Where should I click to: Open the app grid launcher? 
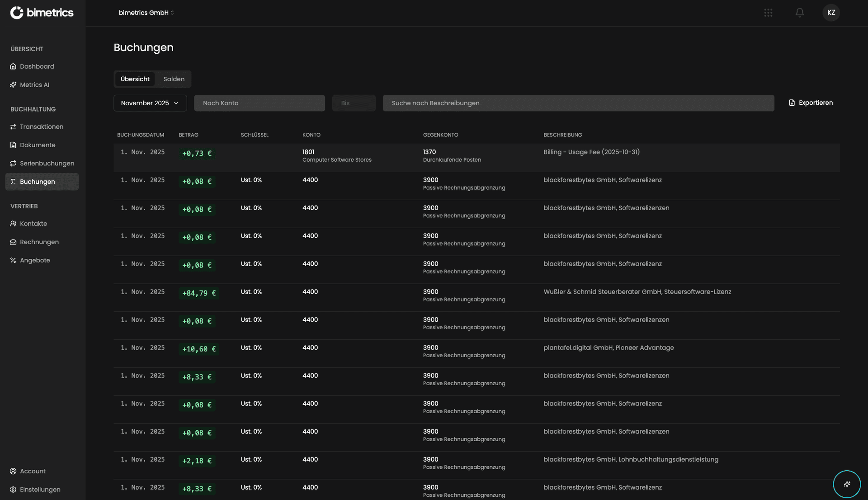pyautogui.click(x=768, y=13)
